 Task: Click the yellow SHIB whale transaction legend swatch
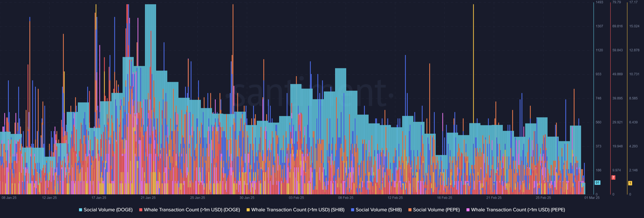click(248, 210)
